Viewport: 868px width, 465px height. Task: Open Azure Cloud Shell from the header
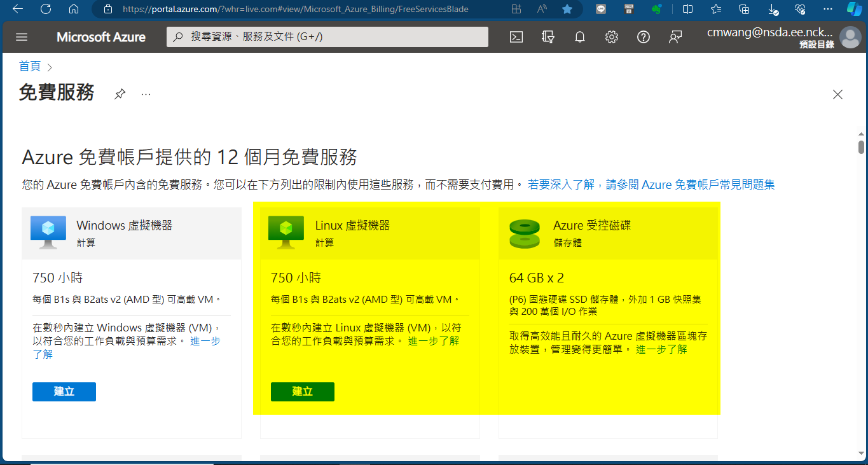click(516, 37)
